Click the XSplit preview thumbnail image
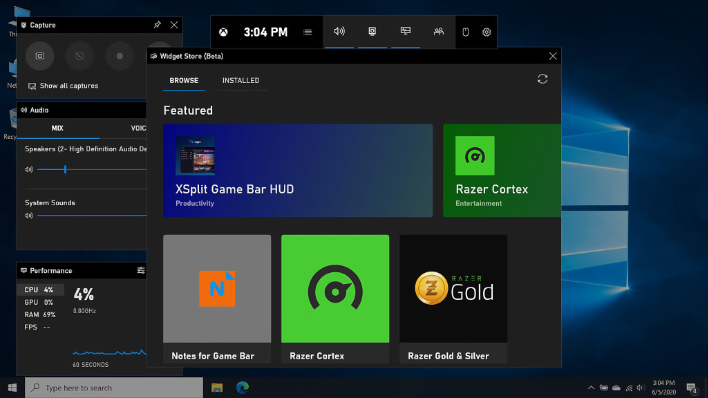708x398 pixels. point(195,155)
